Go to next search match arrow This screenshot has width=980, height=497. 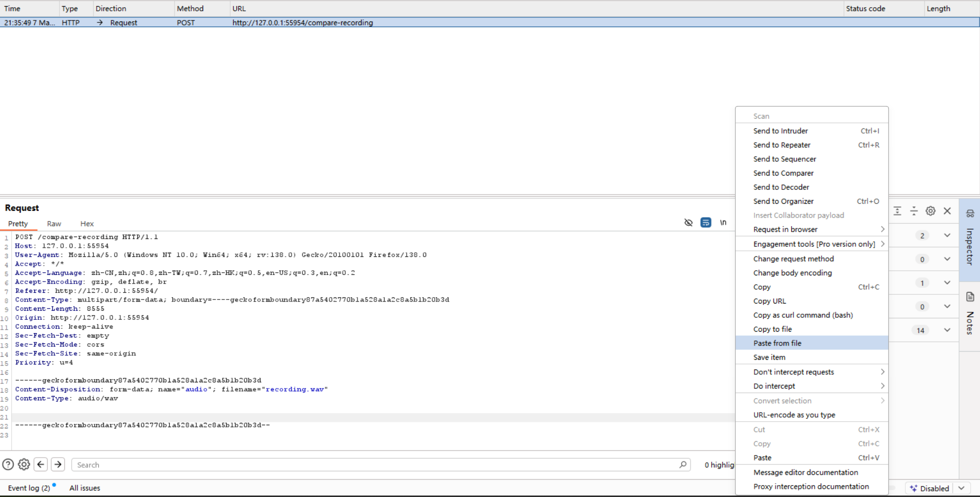pyautogui.click(x=58, y=465)
